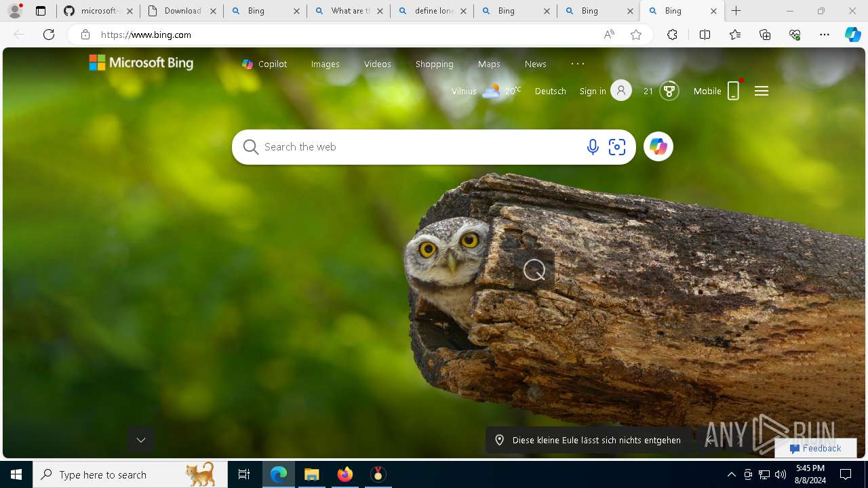Click the Windows taskbar search box
The height and width of the screenshot is (488, 868).
pyautogui.click(x=130, y=474)
